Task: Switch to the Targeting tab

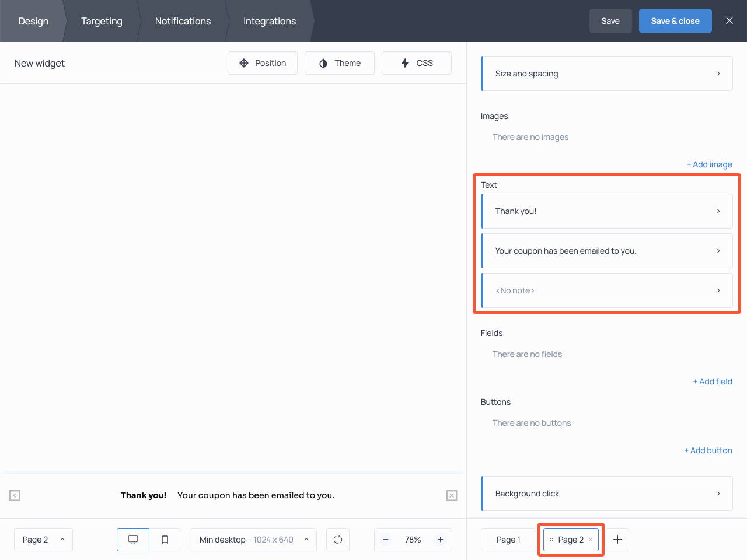Action: click(x=102, y=21)
